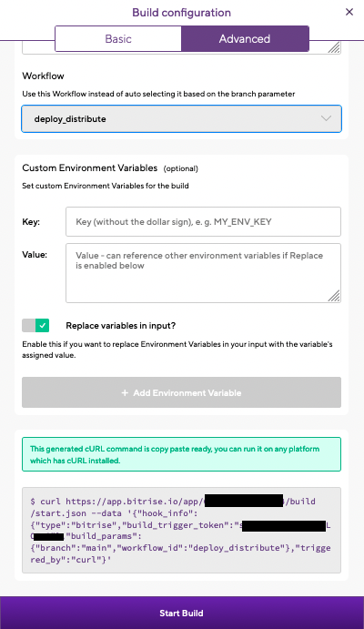Click Add Environment Variable button
Viewport: 364px width, 629px height.
point(182,392)
